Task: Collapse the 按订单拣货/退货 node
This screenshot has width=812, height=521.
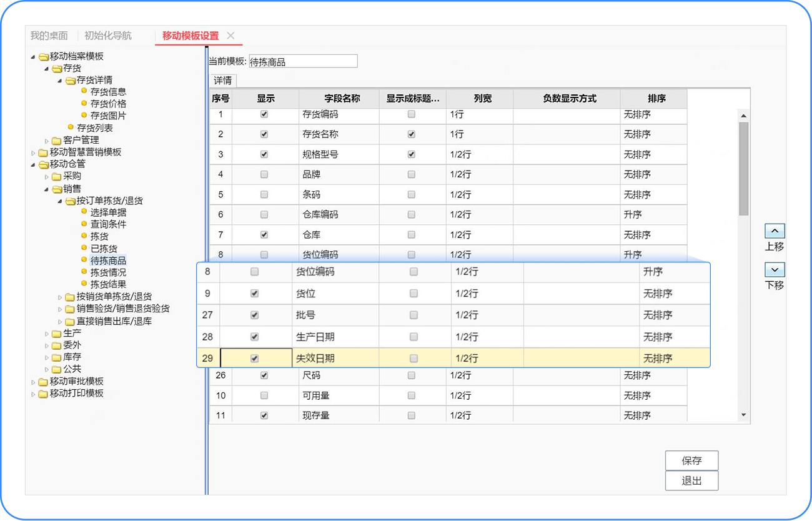Action: point(60,201)
